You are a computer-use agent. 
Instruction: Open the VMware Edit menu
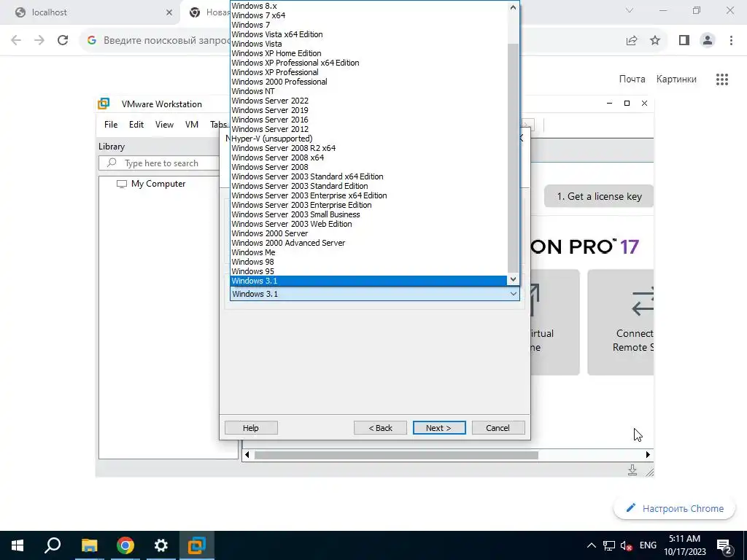click(x=136, y=124)
